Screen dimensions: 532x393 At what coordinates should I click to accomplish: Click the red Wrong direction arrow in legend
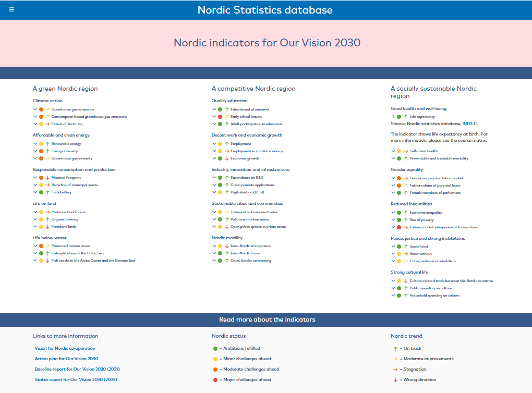point(395,379)
